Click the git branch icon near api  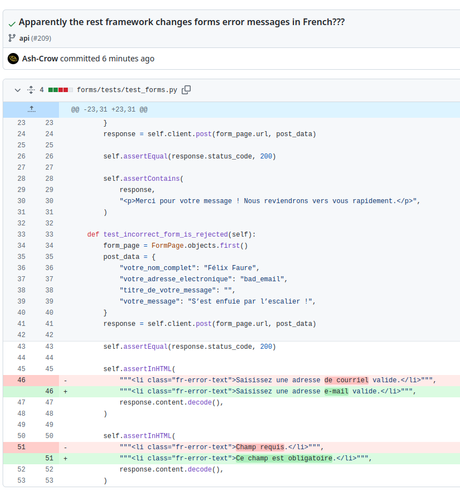click(x=12, y=38)
